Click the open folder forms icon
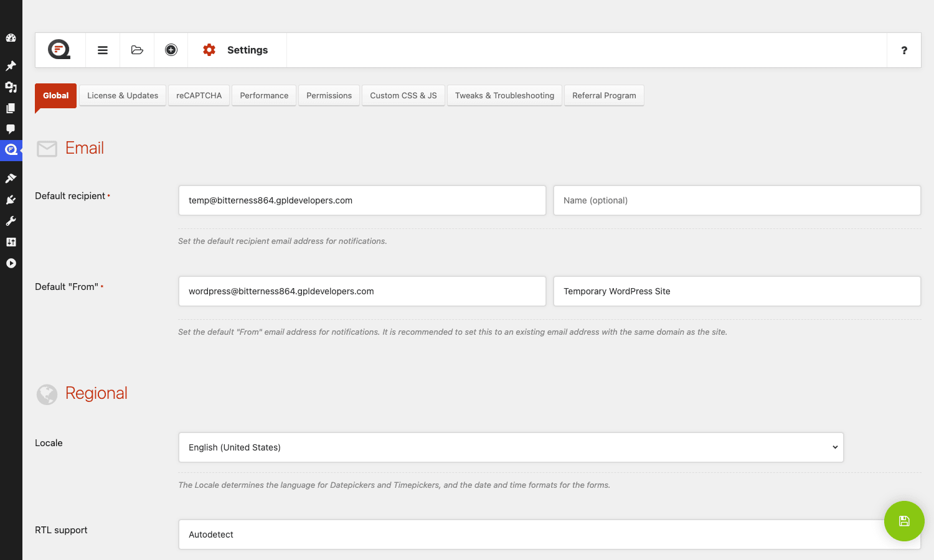 coord(137,50)
